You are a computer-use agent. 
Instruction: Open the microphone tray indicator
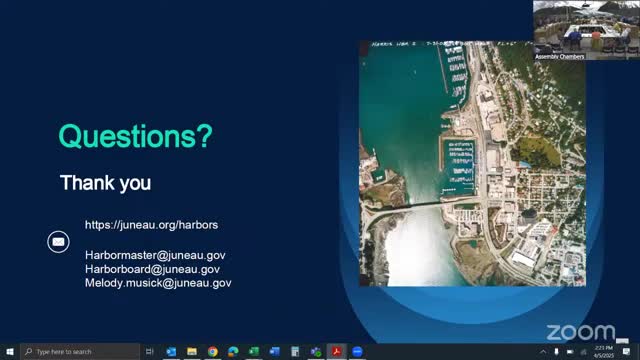[x=556, y=351]
